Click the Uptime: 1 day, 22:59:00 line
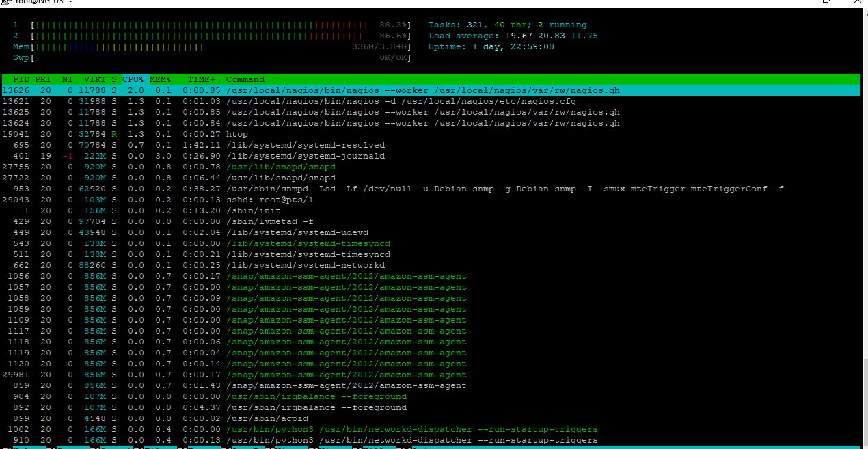 (x=491, y=46)
